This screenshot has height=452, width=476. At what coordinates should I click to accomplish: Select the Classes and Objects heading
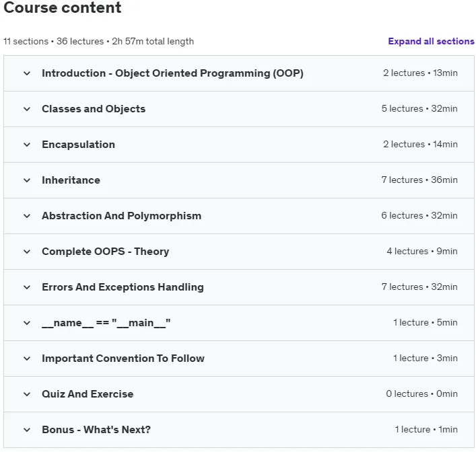tap(94, 109)
